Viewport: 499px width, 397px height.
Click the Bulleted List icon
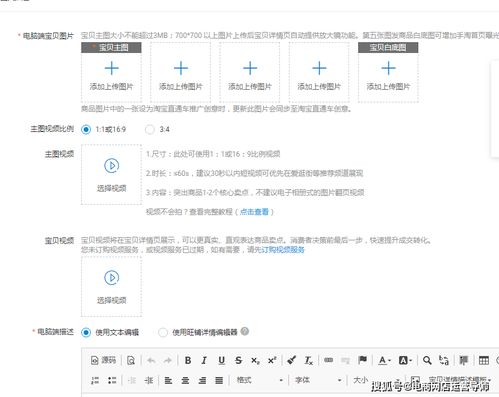pos(112,380)
